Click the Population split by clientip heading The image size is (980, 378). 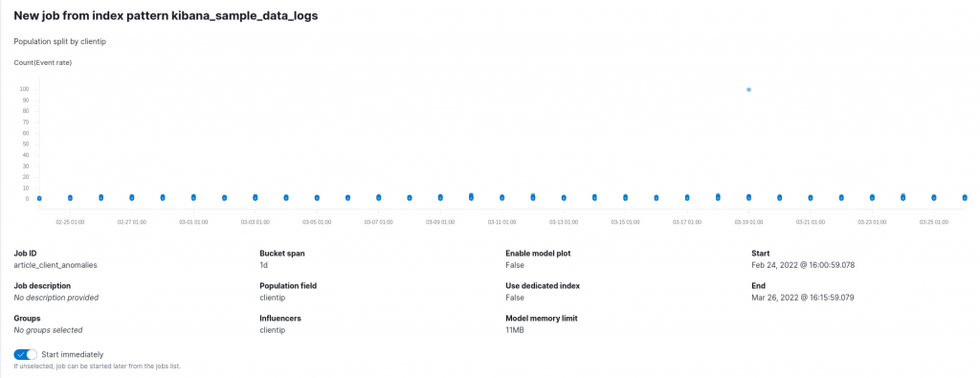click(x=54, y=41)
